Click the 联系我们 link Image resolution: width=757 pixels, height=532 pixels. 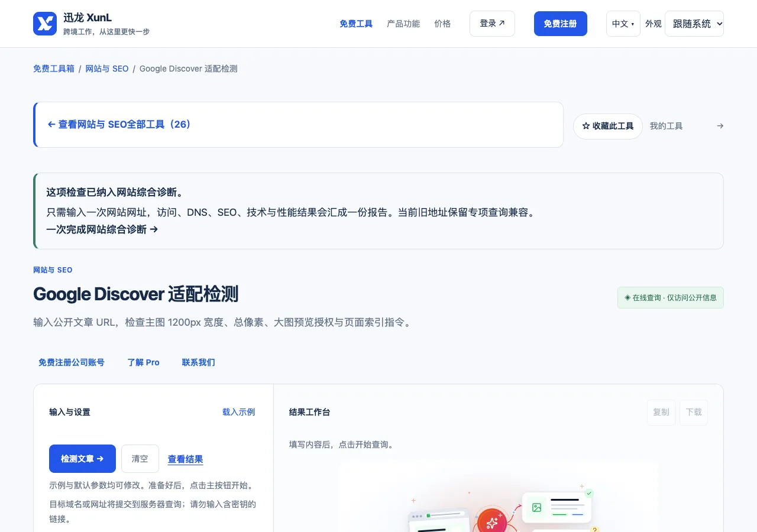[199, 362]
